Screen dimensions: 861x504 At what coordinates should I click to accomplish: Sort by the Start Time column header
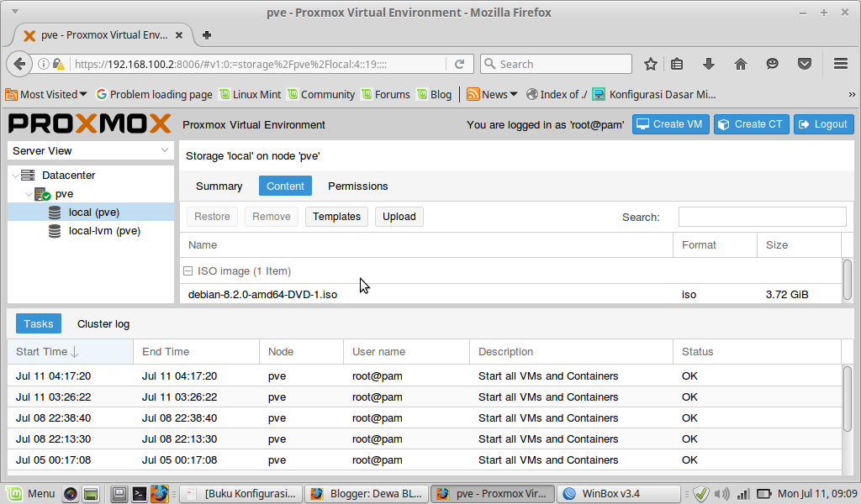coord(71,351)
